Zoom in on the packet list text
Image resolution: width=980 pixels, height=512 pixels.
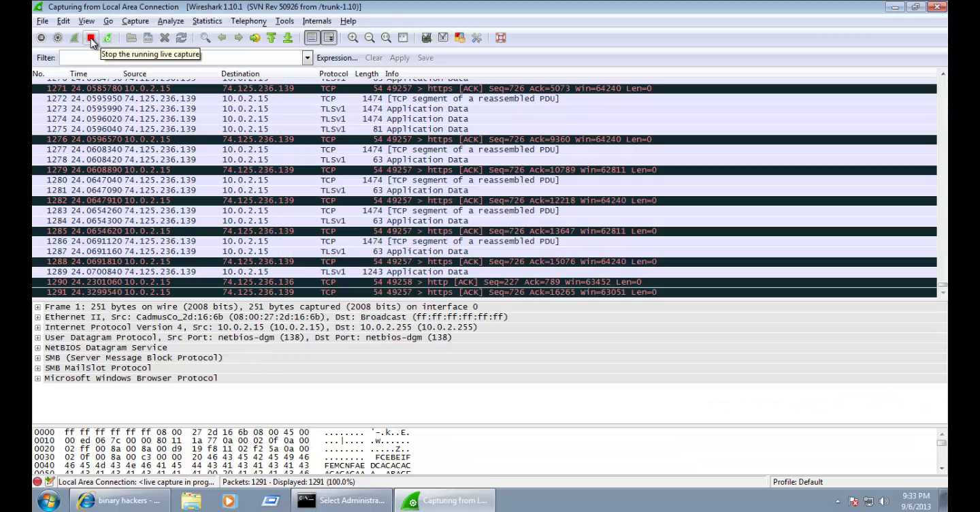(353, 37)
